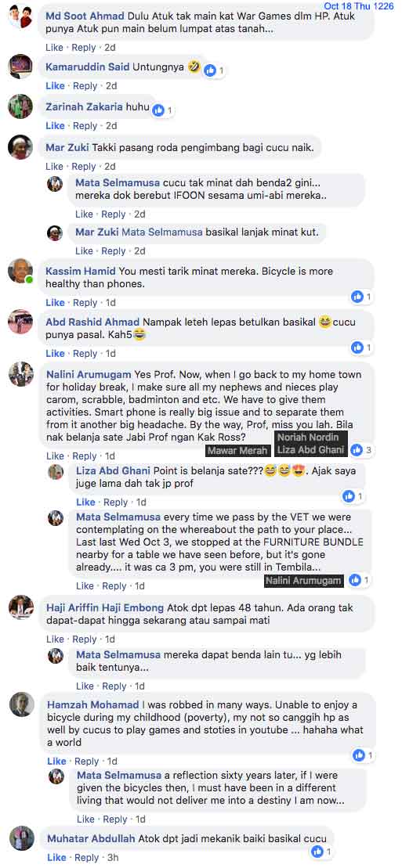402x868 pixels.
Task: Open Haji Ariffin Haji Embong's avatar
Action: tap(21, 608)
